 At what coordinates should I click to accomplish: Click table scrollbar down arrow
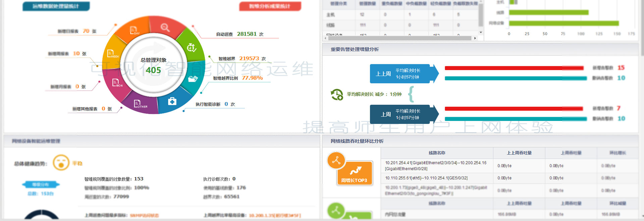[x=481, y=32]
